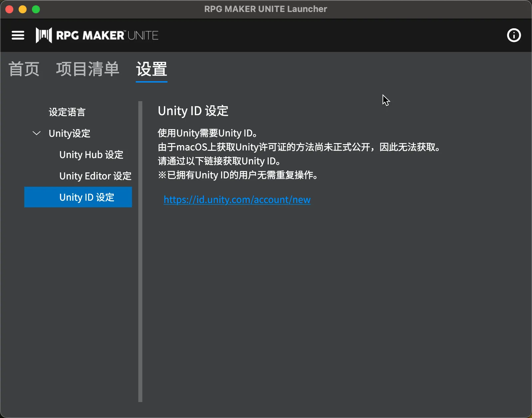The width and height of the screenshot is (532, 418).
Task: Click the info icon in header
Action: click(x=514, y=35)
